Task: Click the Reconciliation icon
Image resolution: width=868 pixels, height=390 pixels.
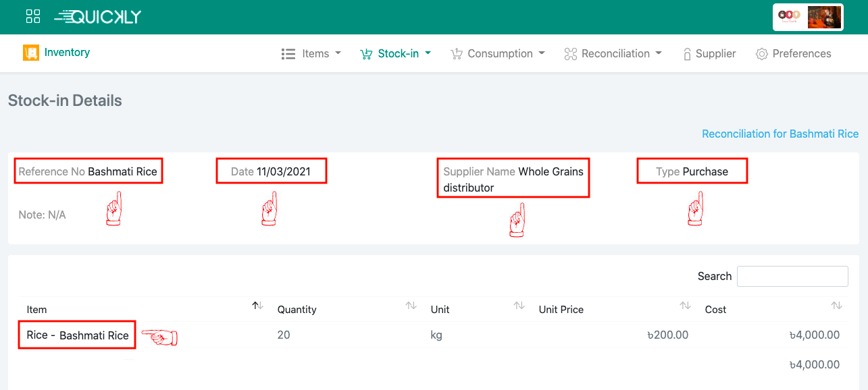Action: coord(570,54)
